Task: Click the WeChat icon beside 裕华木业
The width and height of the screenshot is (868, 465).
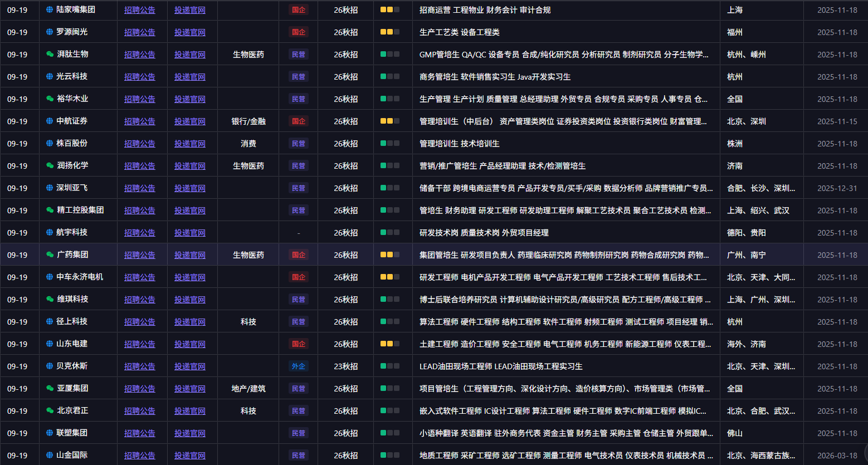Action: tap(50, 99)
